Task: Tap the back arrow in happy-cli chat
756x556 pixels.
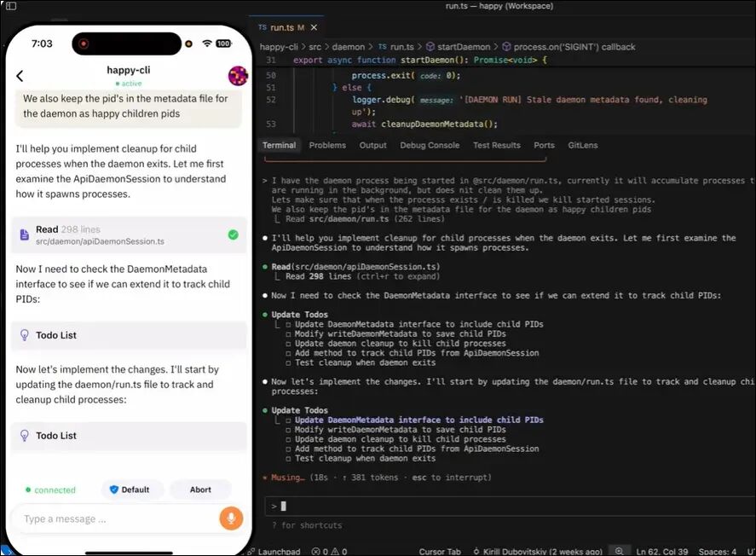Action: pyautogui.click(x=20, y=76)
